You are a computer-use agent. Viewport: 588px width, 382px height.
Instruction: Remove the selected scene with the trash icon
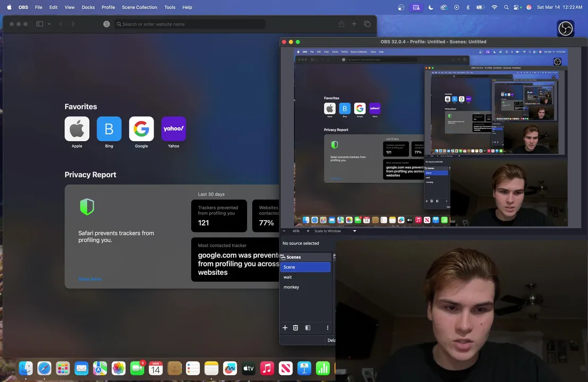[295, 328]
